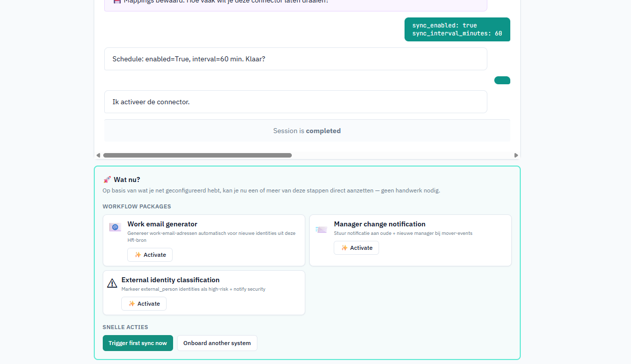Click the 'Session is completed' status text

tap(307, 131)
